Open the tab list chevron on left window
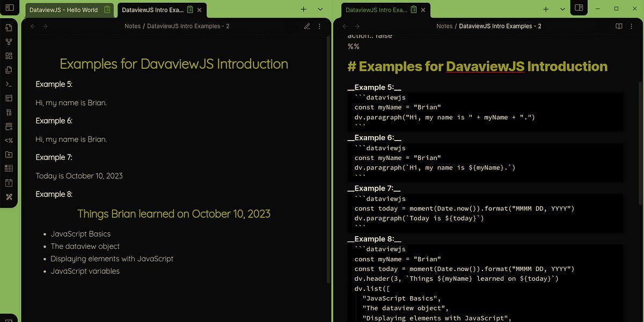The height and width of the screenshot is (322, 644). tap(320, 9)
